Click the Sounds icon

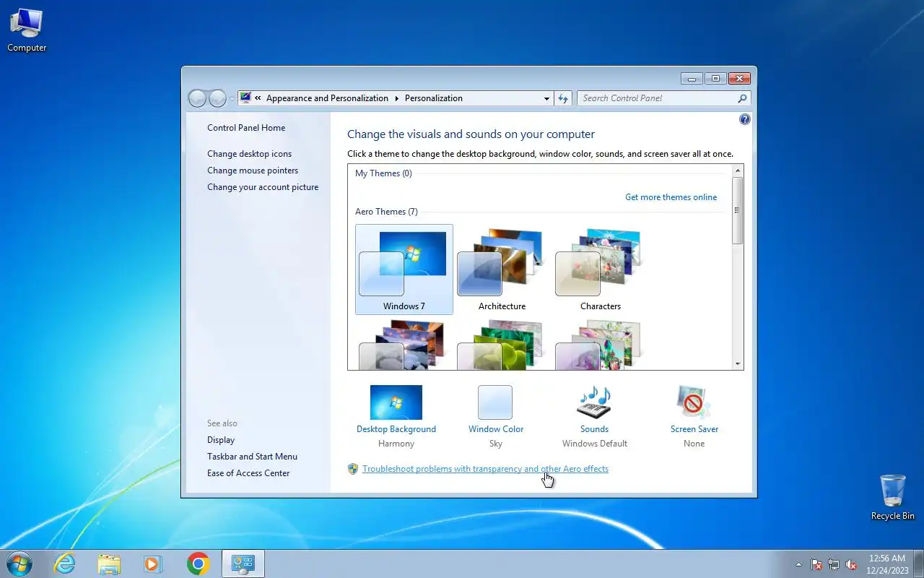point(594,402)
